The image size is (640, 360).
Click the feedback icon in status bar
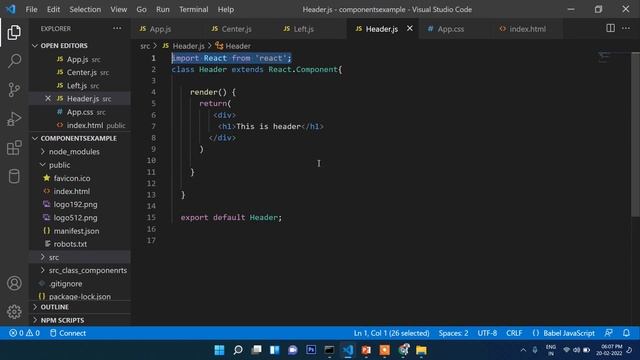pos(608,333)
